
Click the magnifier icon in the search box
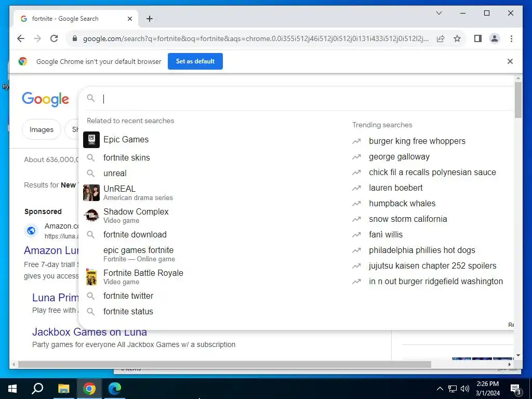point(90,98)
